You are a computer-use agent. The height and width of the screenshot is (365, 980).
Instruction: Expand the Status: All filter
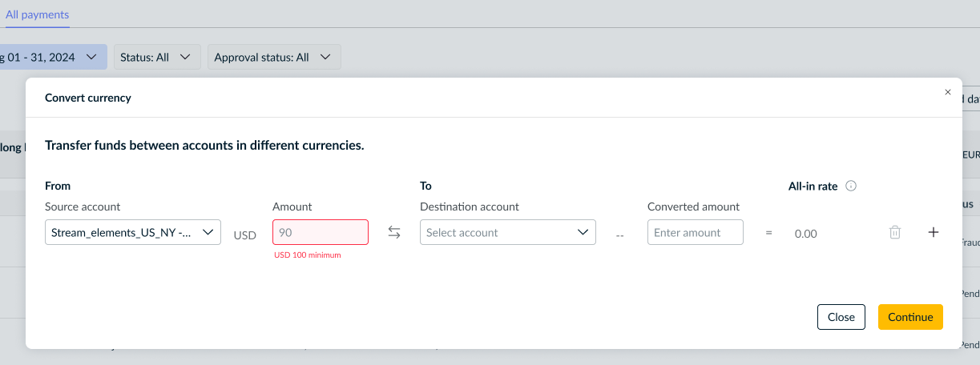point(156,57)
